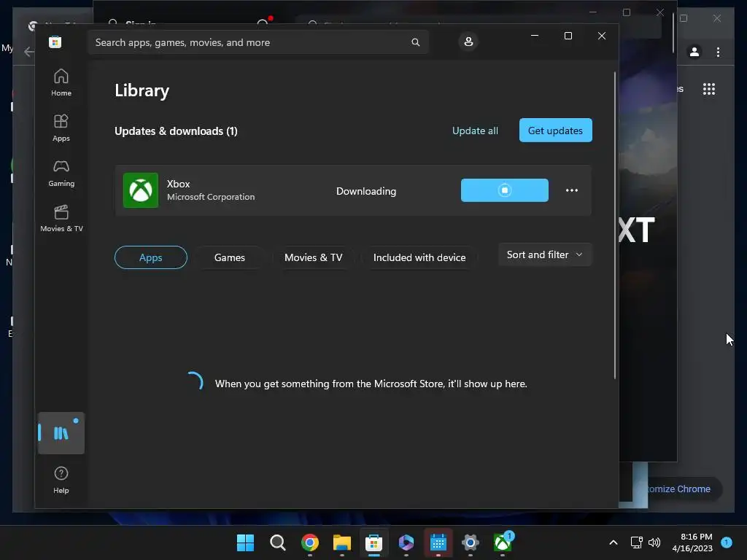Click the Xbox app name text

178,184
